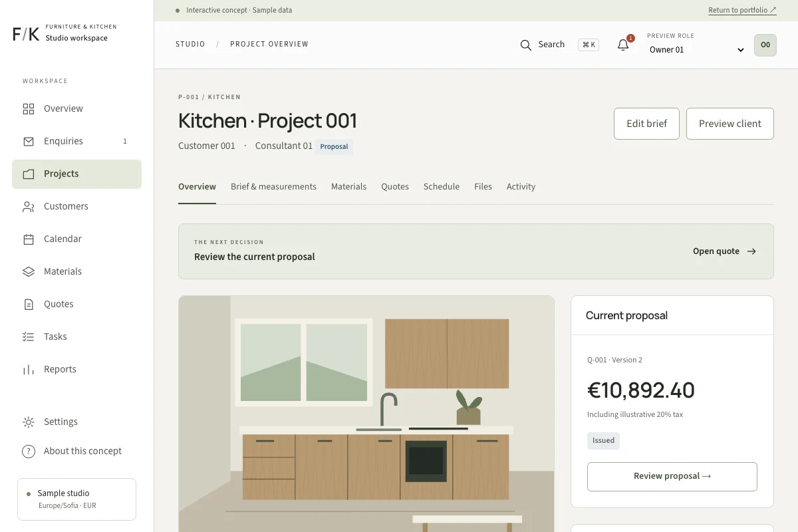798x532 pixels.
Task: Click the Materials layers icon
Action: (29, 271)
